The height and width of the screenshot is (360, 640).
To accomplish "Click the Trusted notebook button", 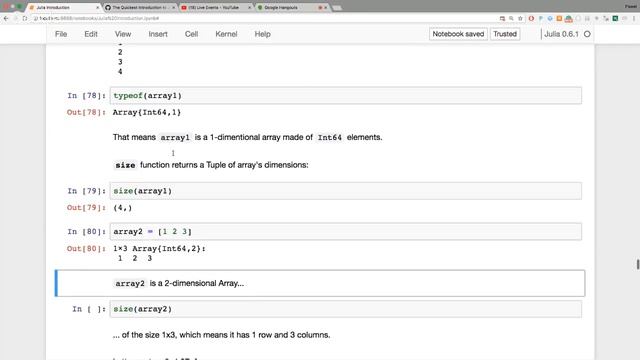I will 505,34.
